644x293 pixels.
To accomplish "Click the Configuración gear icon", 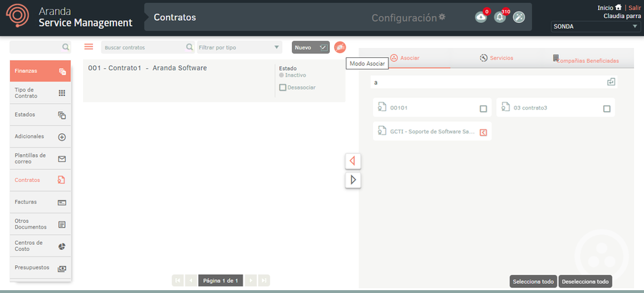I will click(441, 16).
